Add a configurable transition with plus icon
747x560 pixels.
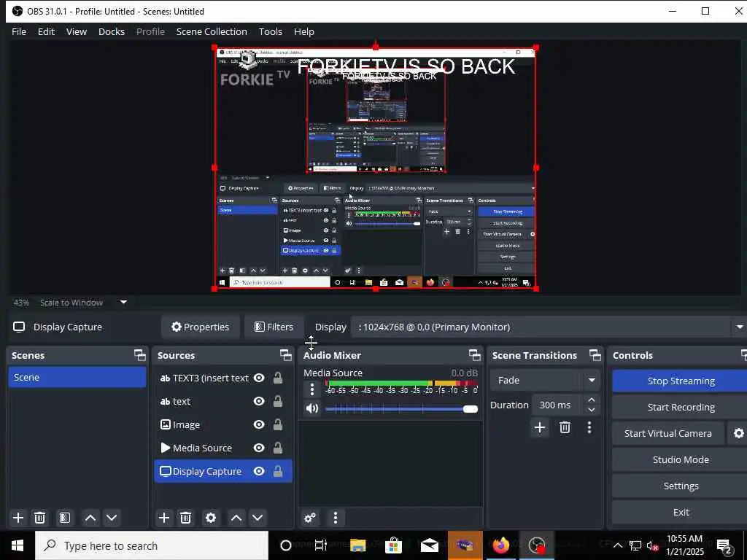(540, 427)
